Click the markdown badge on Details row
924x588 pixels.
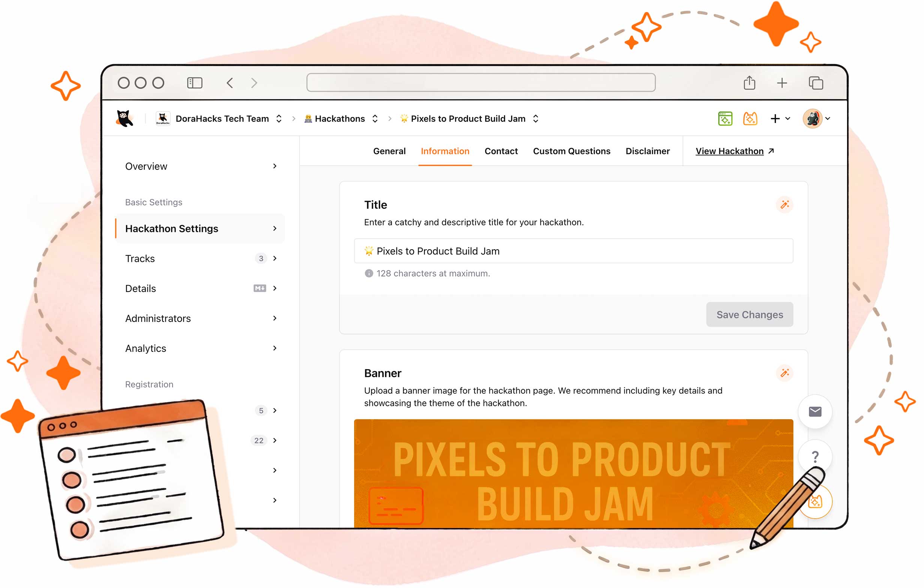point(260,289)
